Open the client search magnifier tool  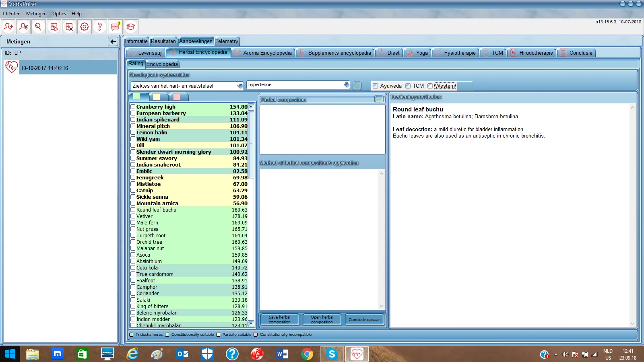click(x=39, y=27)
